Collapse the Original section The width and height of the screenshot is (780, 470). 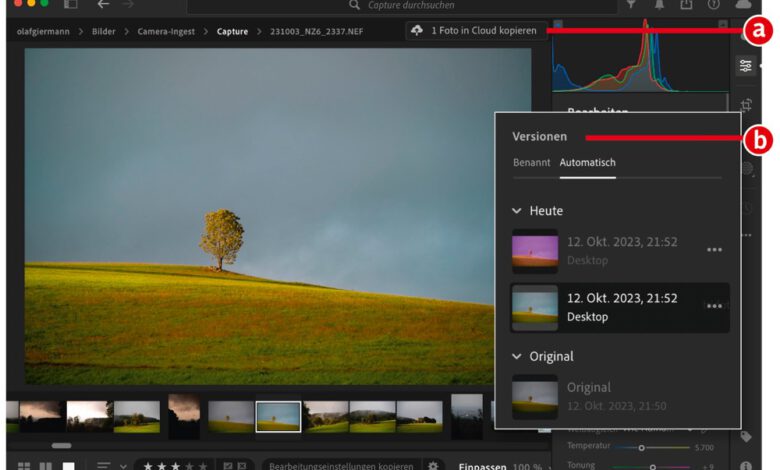point(517,357)
